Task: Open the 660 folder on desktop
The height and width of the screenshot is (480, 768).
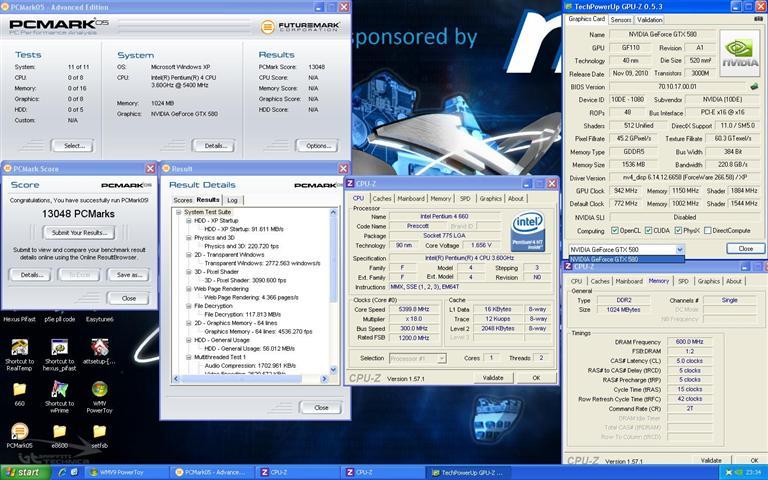Action: (20, 389)
